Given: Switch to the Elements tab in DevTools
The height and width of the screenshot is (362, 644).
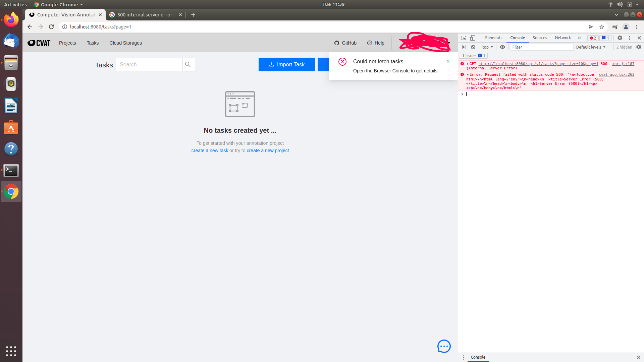Looking at the screenshot, I should [493, 38].
